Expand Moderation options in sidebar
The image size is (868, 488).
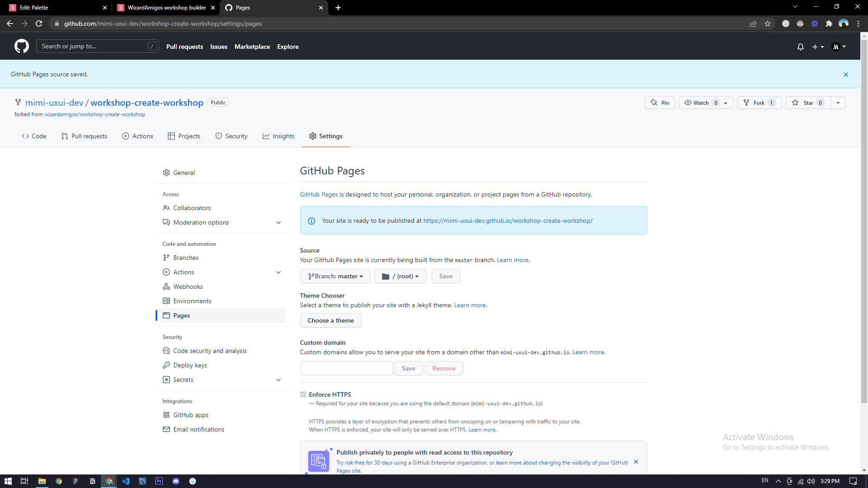pyautogui.click(x=278, y=223)
